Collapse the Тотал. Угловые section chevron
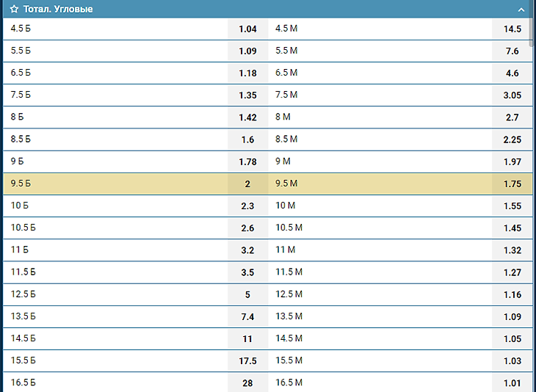Screen dimensions: 536x392 521,10
